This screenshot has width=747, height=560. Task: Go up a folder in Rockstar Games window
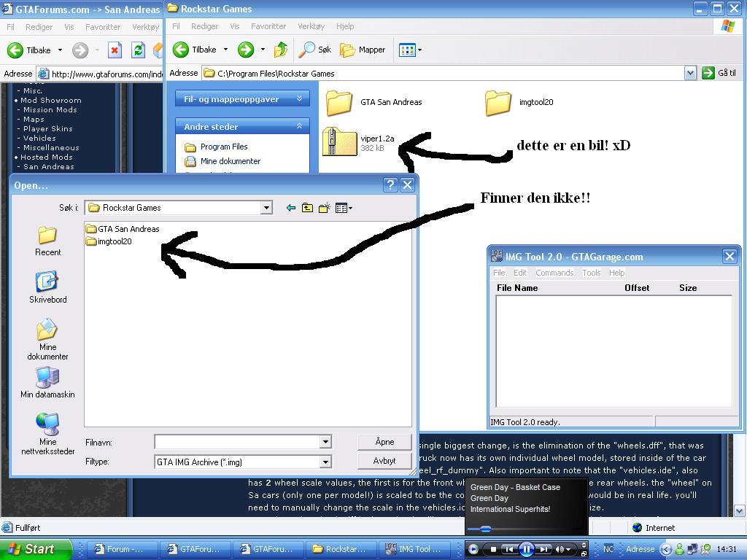[281, 50]
